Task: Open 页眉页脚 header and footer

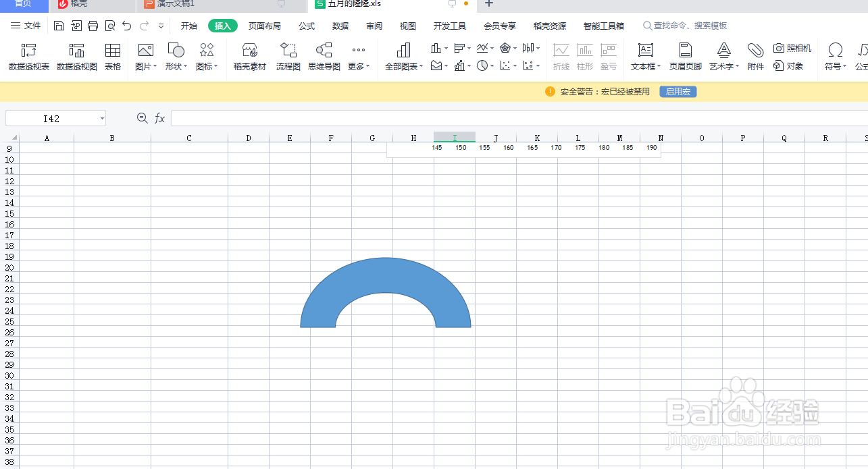Action: 685,57
